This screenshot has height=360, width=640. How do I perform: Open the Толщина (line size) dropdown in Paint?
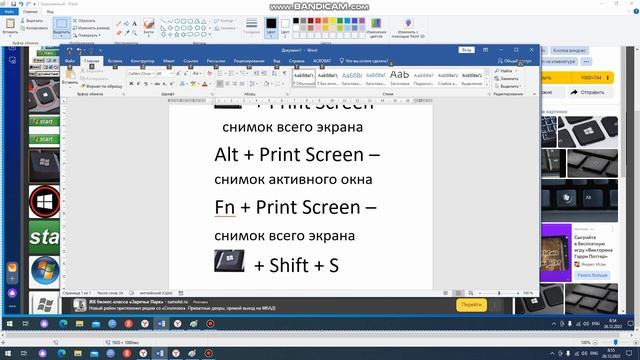click(x=251, y=27)
